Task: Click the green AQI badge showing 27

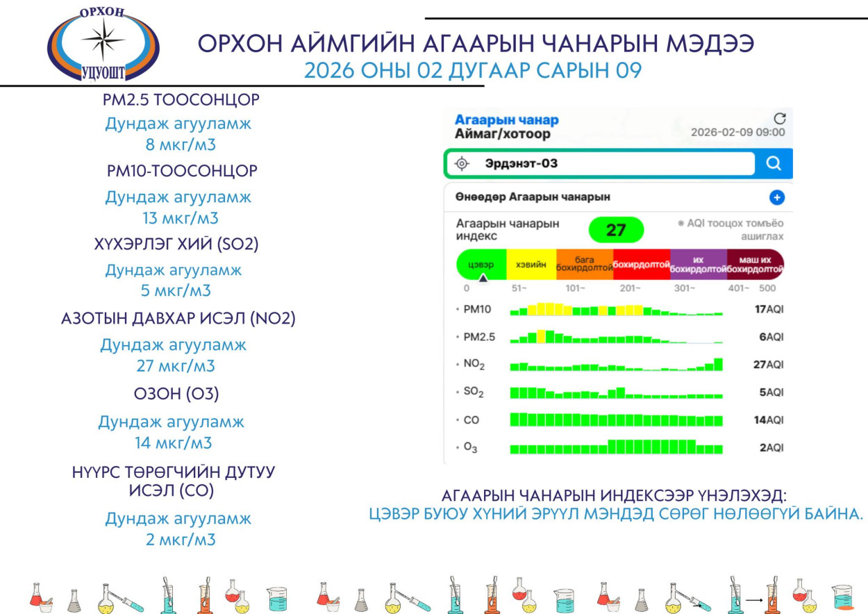Action: click(x=616, y=230)
